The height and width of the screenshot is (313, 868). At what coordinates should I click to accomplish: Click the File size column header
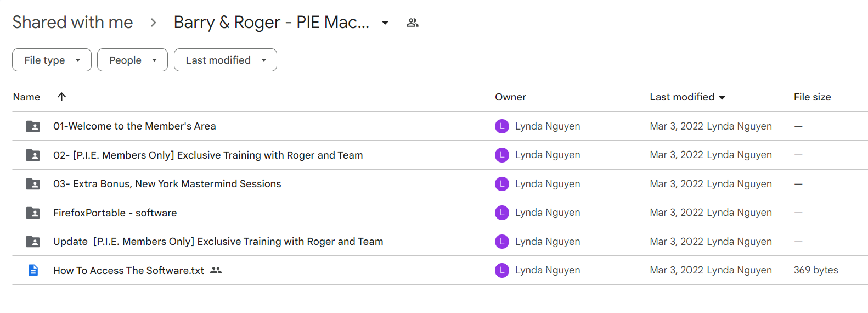click(812, 97)
